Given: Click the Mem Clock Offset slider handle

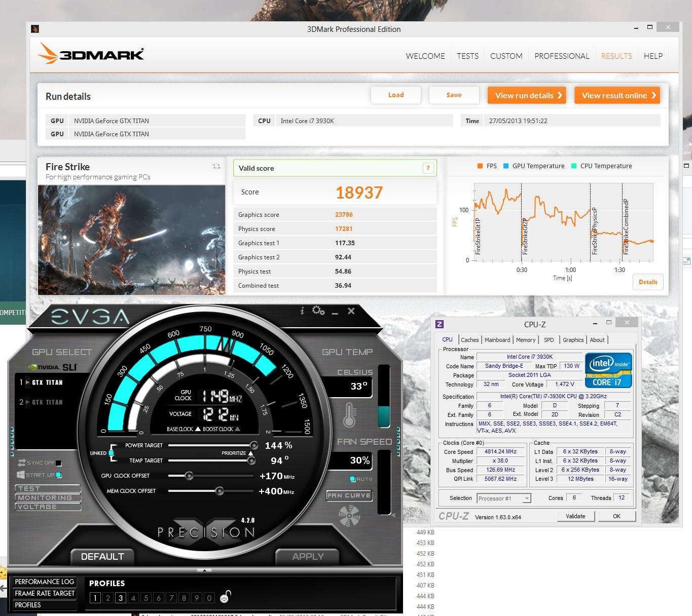Looking at the screenshot, I should pyautogui.click(x=220, y=491).
